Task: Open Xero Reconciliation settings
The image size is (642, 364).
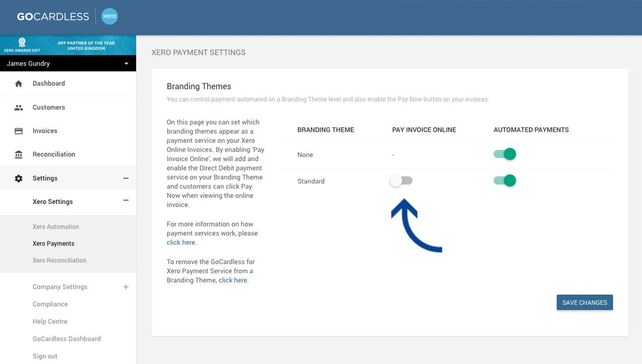Action: click(59, 260)
